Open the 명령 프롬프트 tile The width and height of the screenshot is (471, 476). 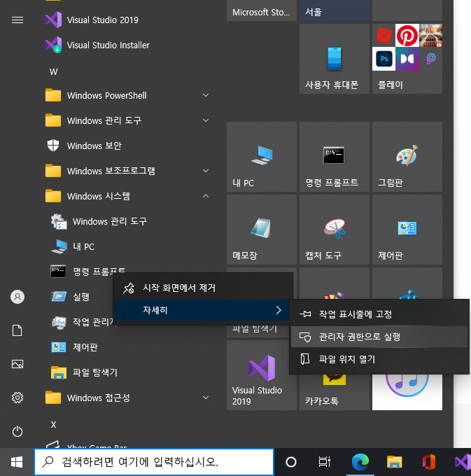[335, 157]
